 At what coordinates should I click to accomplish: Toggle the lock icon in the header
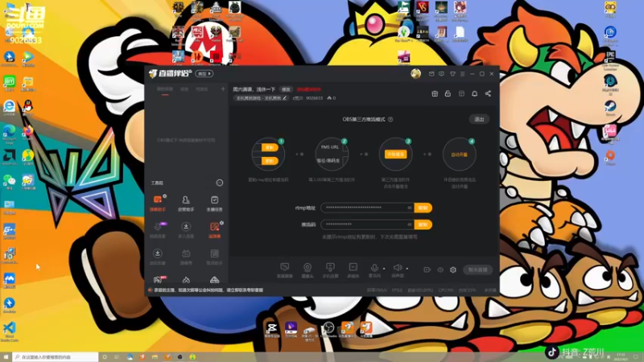tap(448, 93)
